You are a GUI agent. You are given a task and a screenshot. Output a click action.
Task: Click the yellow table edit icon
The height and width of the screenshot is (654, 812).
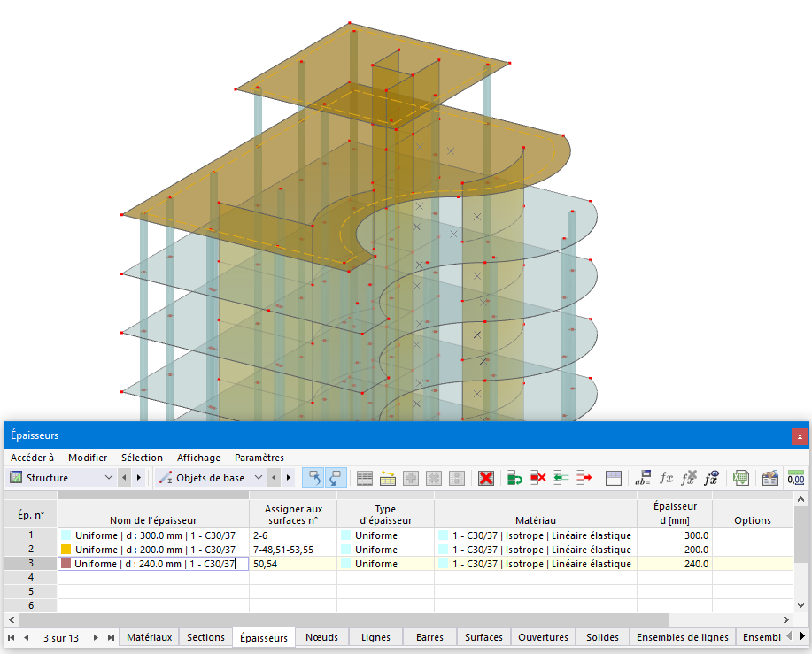click(387, 478)
